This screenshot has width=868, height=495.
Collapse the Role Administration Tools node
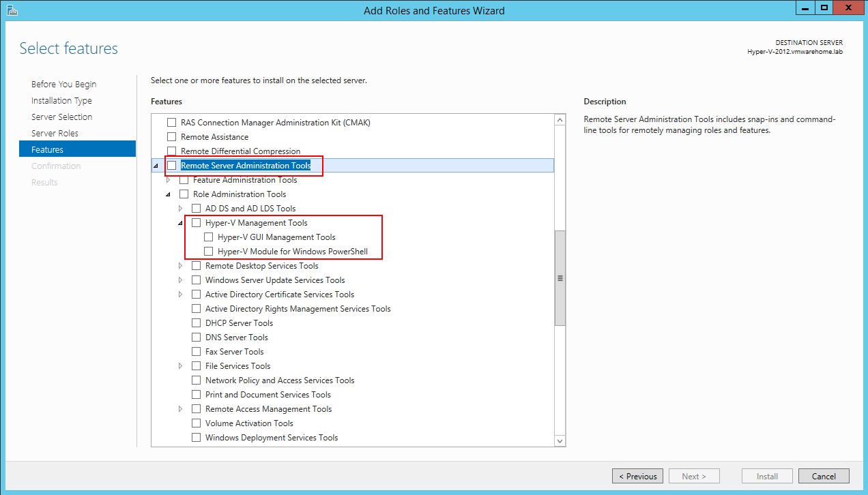169,194
